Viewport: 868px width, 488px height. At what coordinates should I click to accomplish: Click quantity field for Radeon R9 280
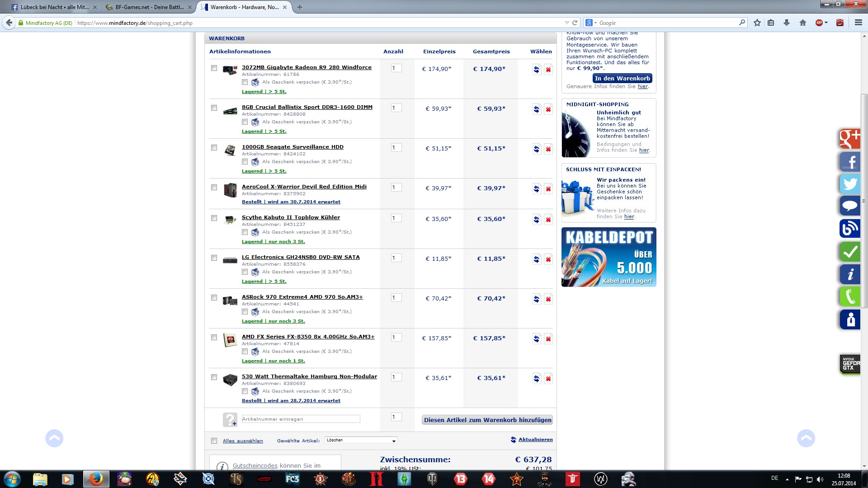tap(396, 68)
